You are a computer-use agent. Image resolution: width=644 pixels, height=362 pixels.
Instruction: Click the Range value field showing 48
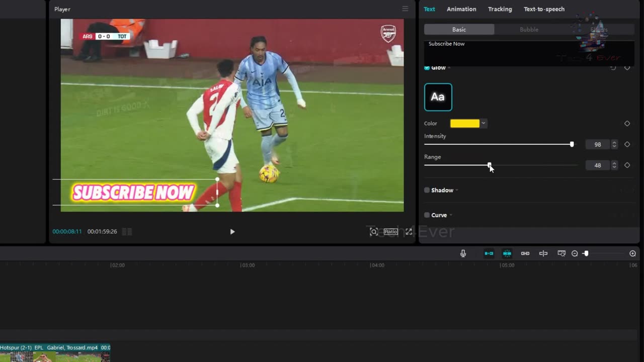pyautogui.click(x=598, y=165)
